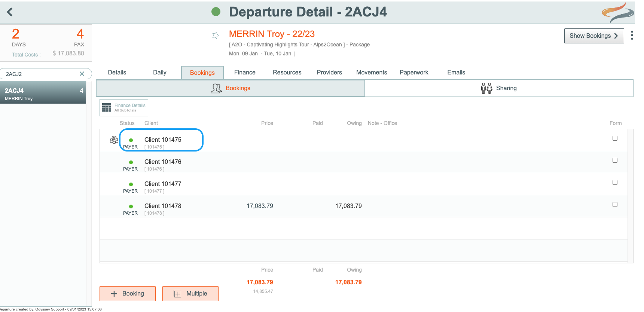Click the group icon beside Client 101475

114,140
